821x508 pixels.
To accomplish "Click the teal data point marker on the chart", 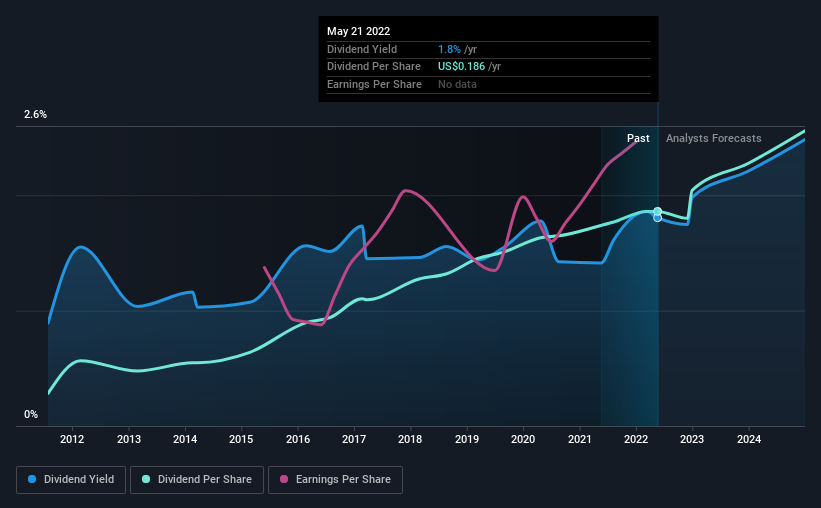I will [658, 211].
